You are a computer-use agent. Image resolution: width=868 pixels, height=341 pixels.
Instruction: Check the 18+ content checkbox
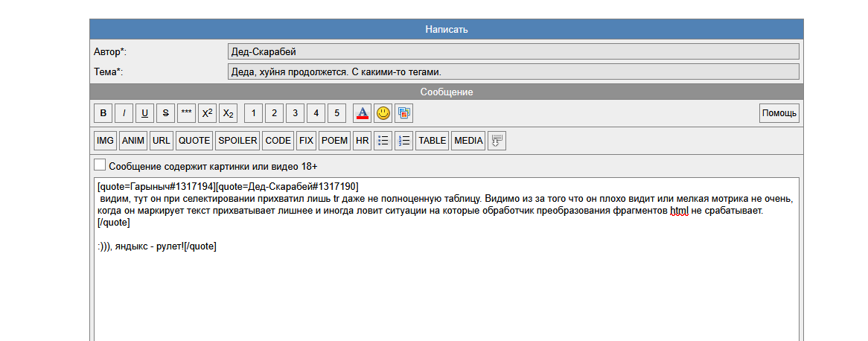click(x=100, y=165)
